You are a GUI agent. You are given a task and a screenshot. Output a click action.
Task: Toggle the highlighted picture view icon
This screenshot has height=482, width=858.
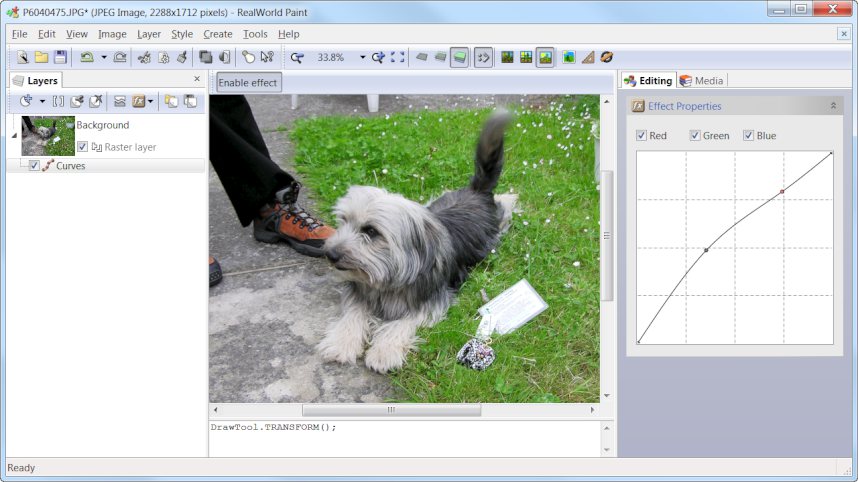pyautogui.click(x=545, y=57)
